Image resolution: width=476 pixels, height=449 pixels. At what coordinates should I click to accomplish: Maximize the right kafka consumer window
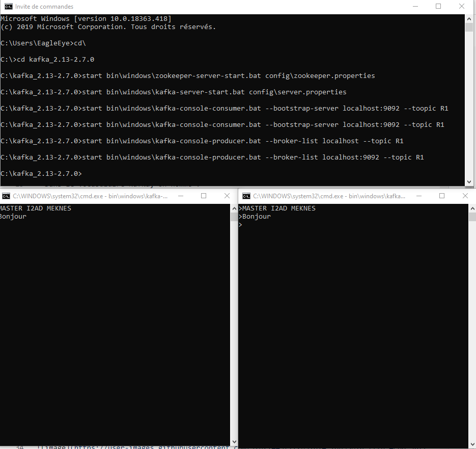coord(442,196)
